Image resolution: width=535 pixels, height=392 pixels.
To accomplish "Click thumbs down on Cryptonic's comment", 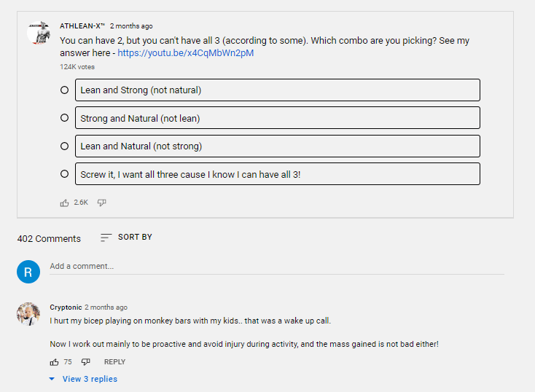I will tap(85, 361).
